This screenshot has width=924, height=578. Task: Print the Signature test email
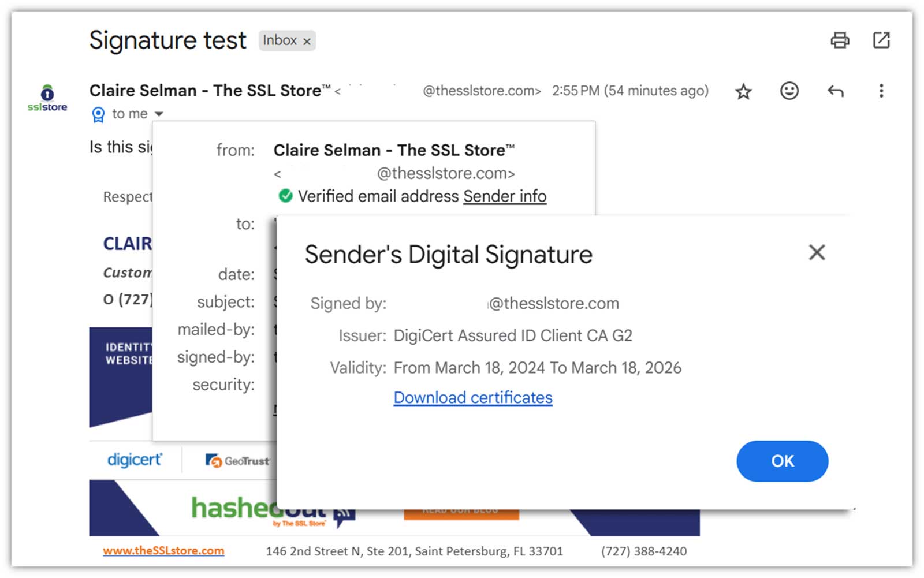840,40
